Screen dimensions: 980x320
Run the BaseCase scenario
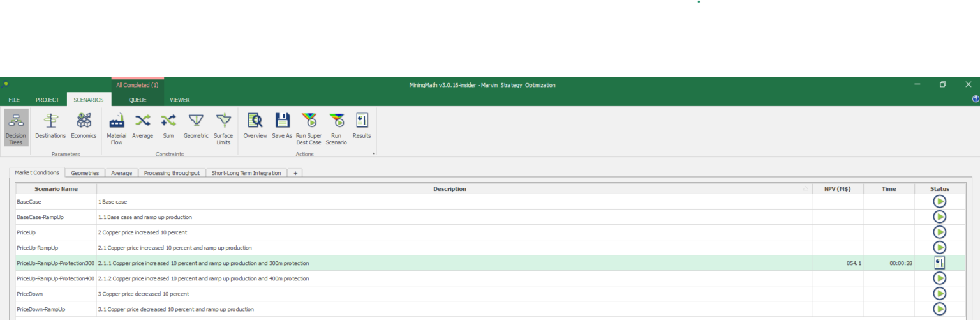point(939,202)
